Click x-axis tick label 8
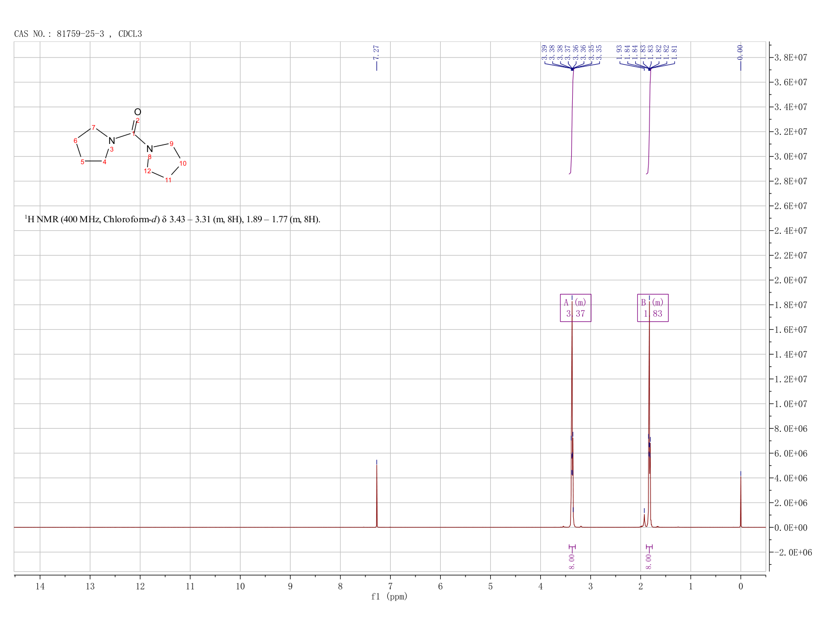 pos(340,586)
